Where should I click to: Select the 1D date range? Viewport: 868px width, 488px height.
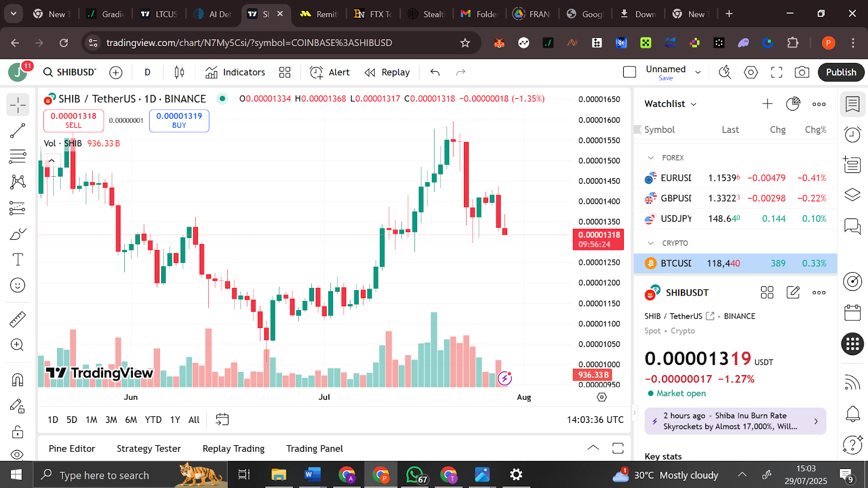pyautogui.click(x=53, y=420)
